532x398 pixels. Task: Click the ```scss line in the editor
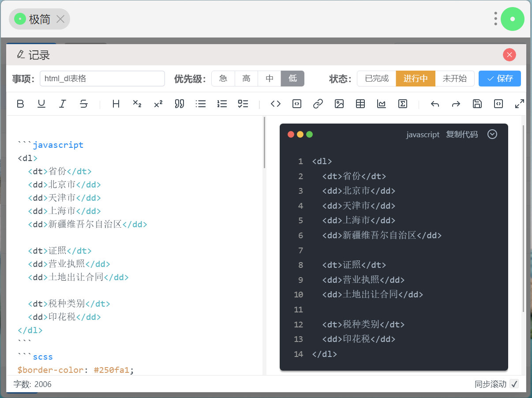coord(35,357)
